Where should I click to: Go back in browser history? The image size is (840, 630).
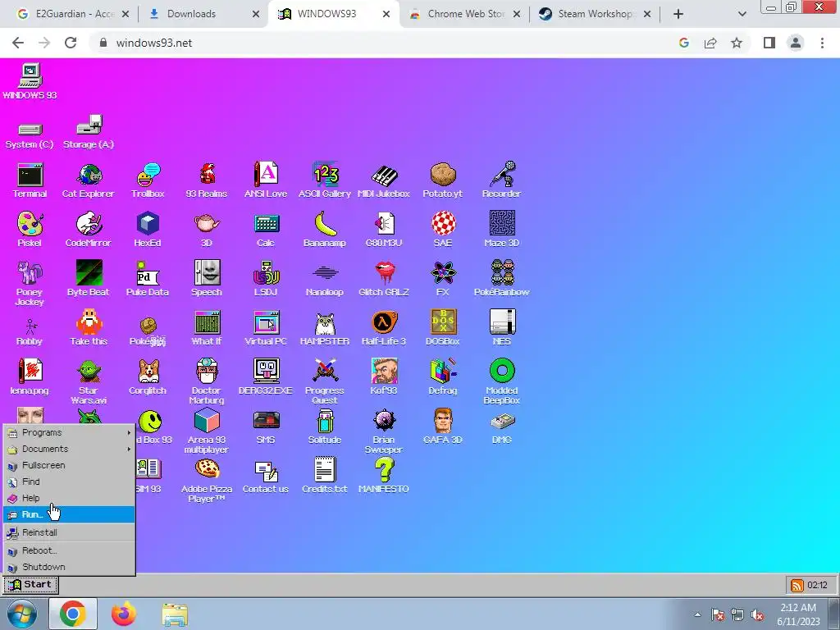[x=18, y=43]
